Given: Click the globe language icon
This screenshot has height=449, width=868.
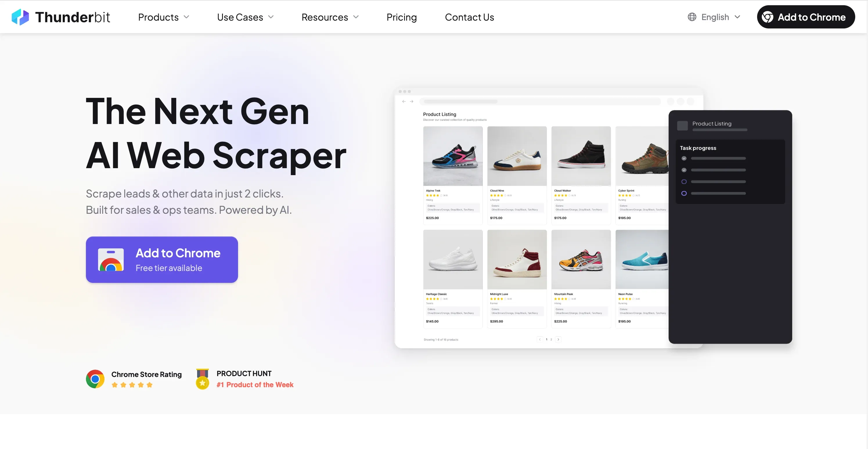Looking at the screenshot, I should tap(692, 17).
